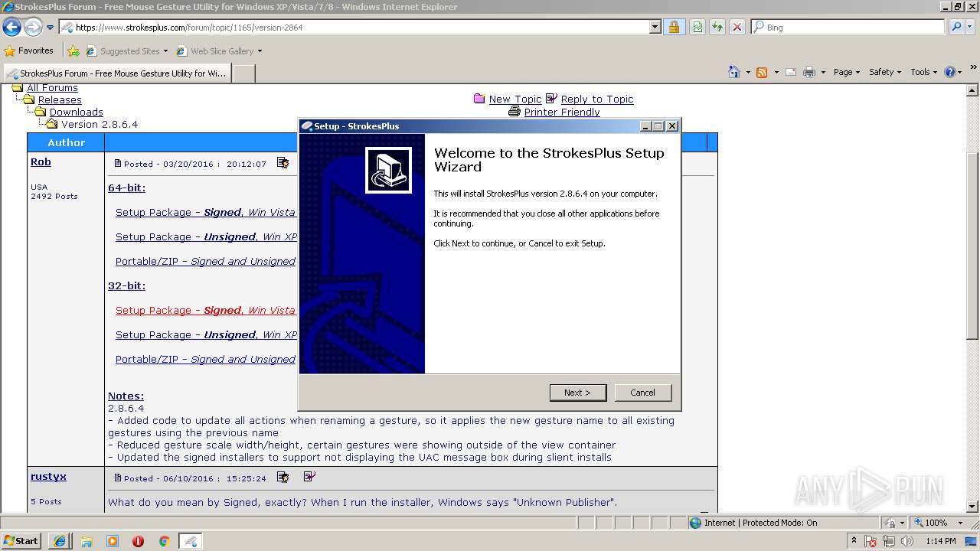Open the Windows Start menu
Screen dimensions: 980x551
click(21, 540)
